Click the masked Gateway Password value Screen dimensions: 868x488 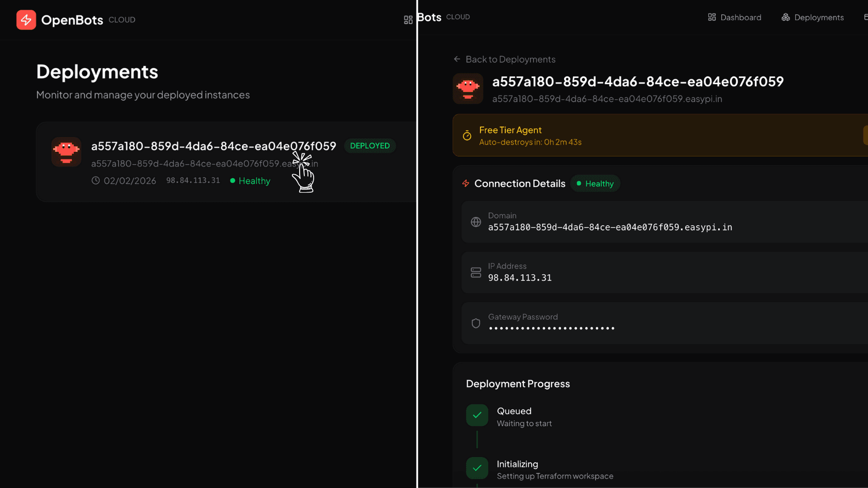pyautogui.click(x=551, y=328)
